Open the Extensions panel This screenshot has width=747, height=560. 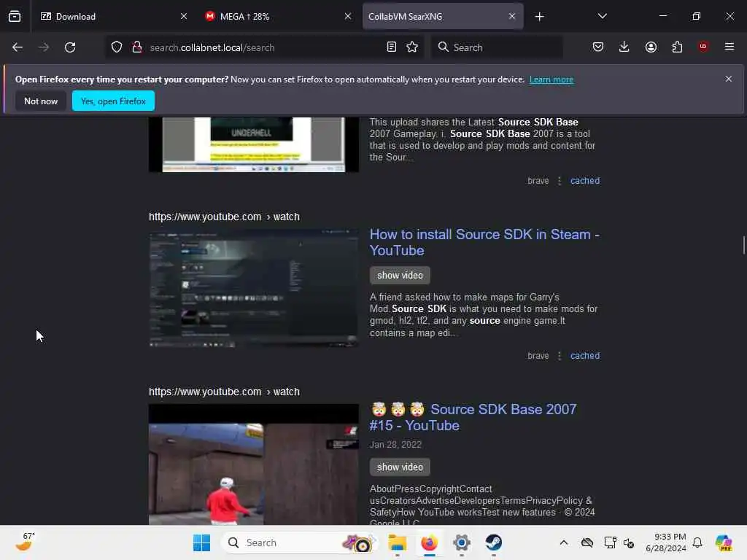click(677, 47)
